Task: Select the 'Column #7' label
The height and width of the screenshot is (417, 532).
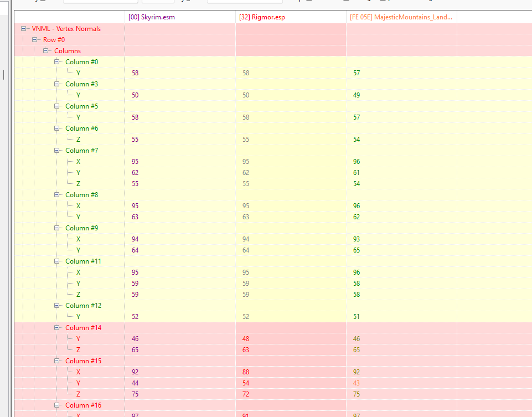Action: 82,151
